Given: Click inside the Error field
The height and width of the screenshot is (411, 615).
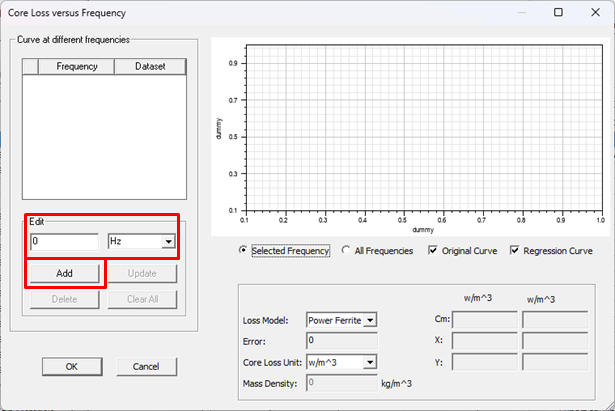Looking at the screenshot, I should (341, 341).
